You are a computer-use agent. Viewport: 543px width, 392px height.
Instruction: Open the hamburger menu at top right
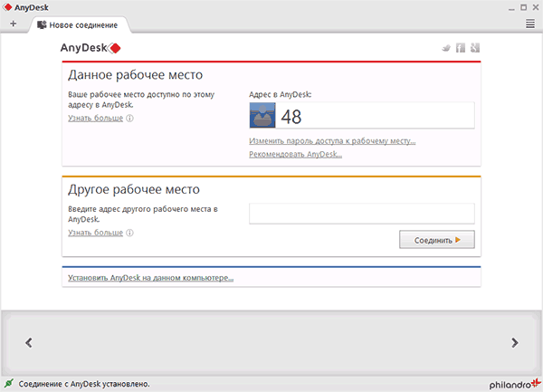(529, 24)
